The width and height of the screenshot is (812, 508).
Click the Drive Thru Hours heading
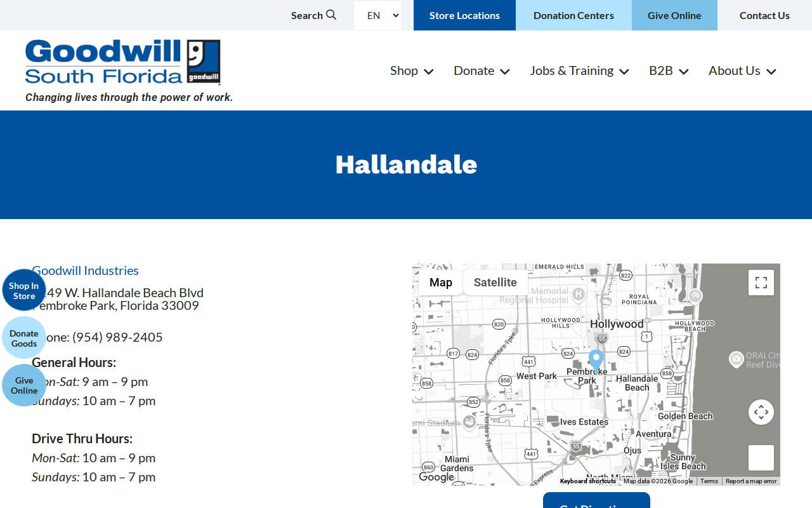click(x=82, y=439)
